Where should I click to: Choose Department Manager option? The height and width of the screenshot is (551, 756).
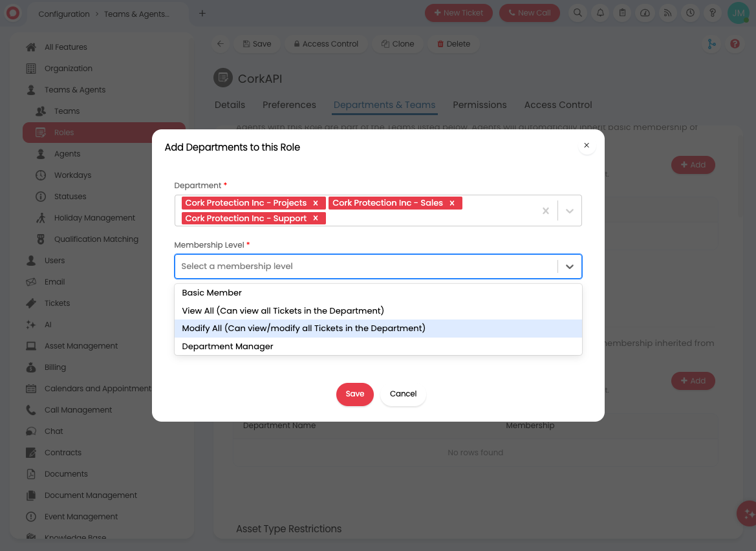tap(378, 346)
